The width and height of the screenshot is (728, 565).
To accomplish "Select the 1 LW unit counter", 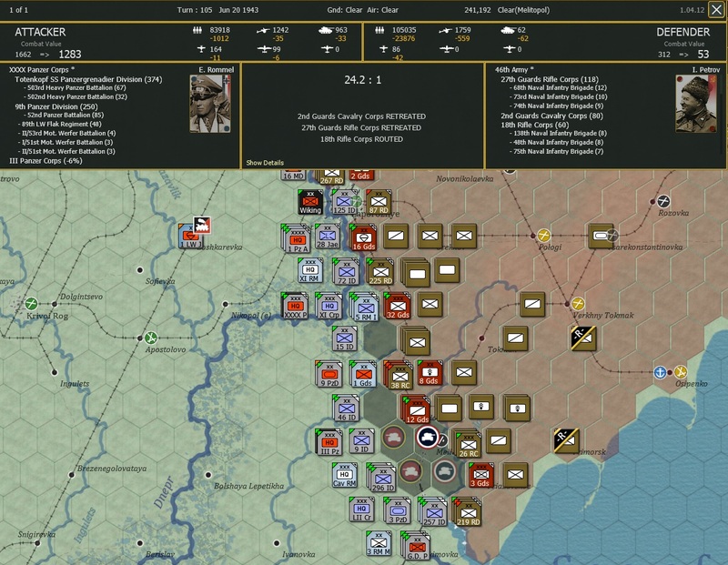I will coord(192,234).
